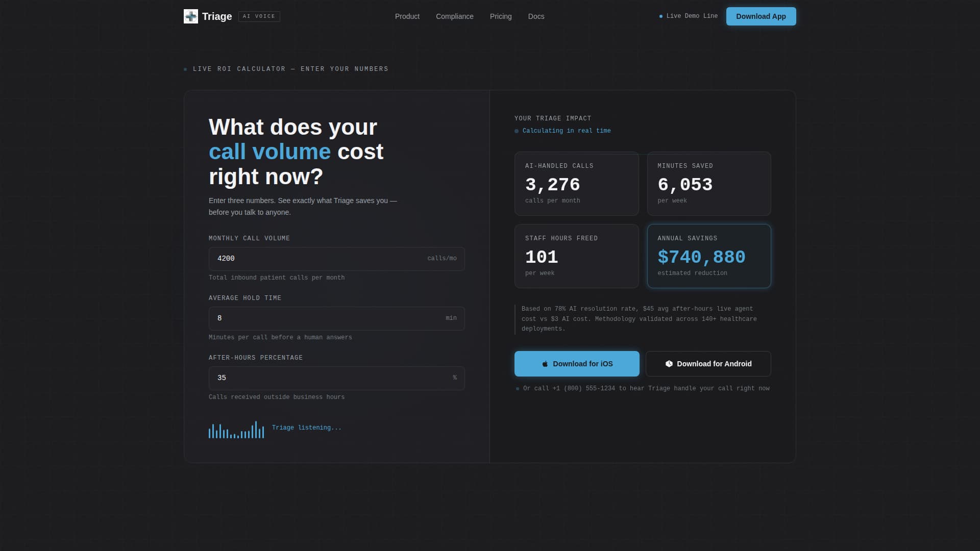Screen dimensions: 980x551
Task: Click the Triage listening waveform bars
Action: click(236, 430)
